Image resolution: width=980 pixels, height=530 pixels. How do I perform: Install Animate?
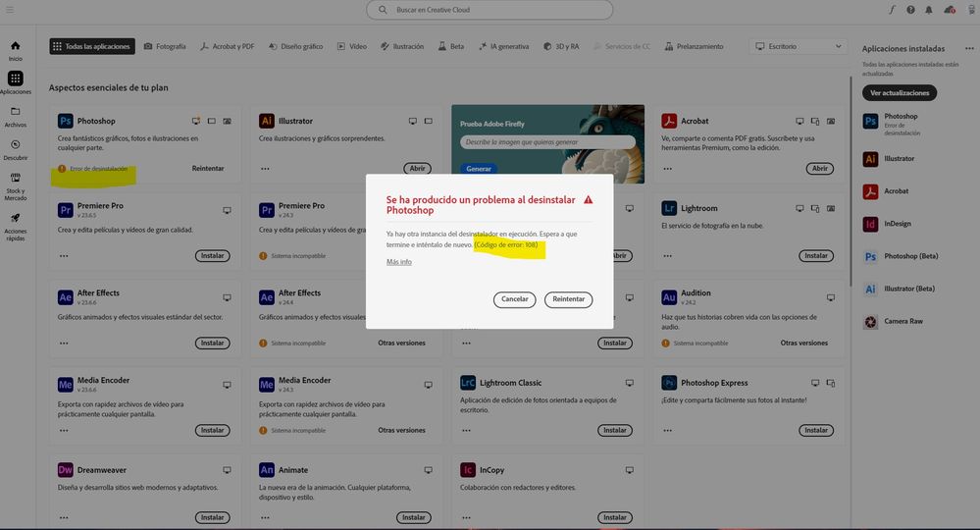pyautogui.click(x=413, y=517)
